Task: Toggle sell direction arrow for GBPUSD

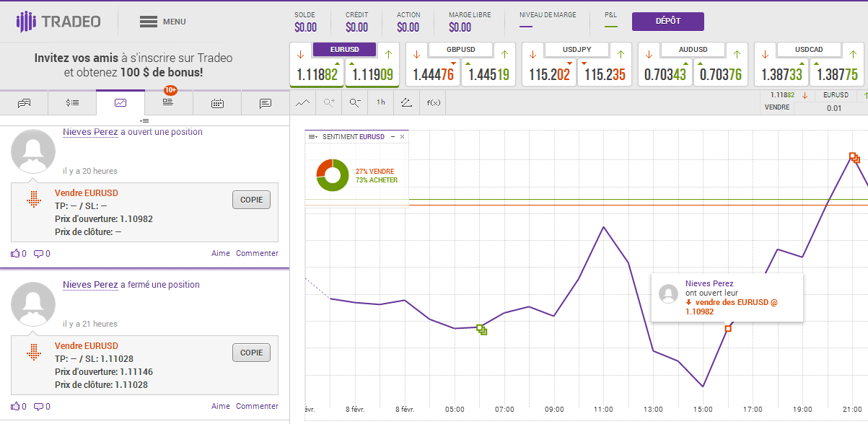Action: point(415,53)
